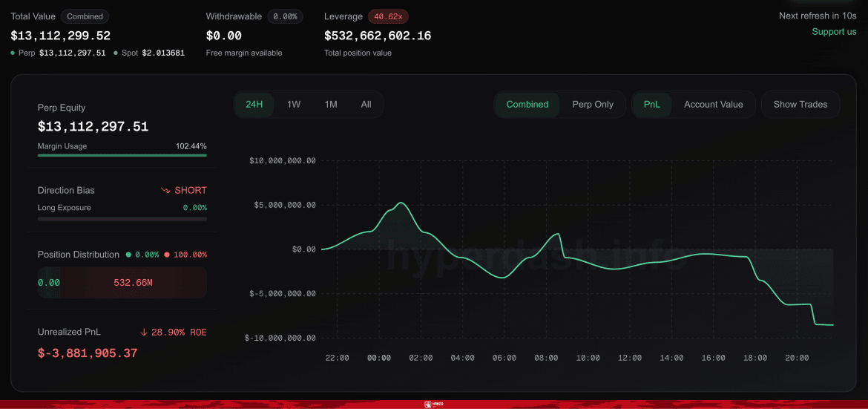
Task: Click the dot beside Spot value
Action: pyautogui.click(x=116, y=53)
